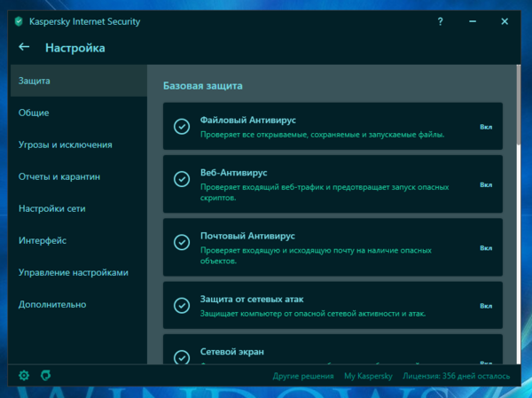Screen dimensions: 532x398
Task: Open Дополнительно settings category
Action: [52, 304]
